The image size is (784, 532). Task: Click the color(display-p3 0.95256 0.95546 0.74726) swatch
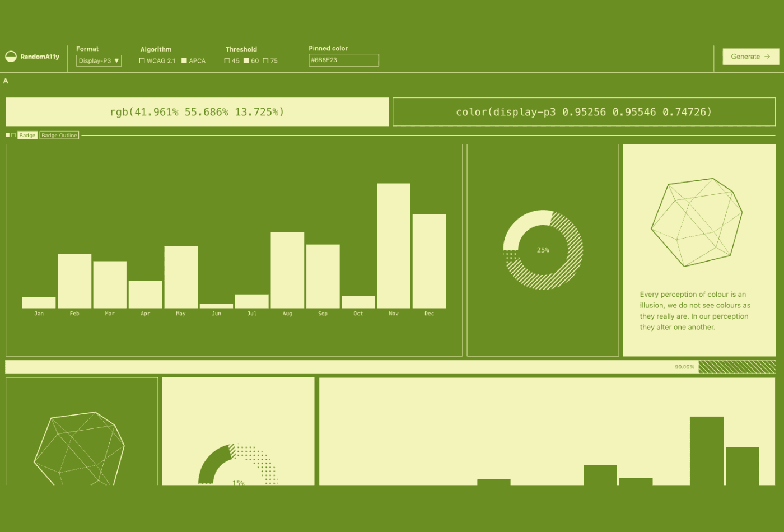(584, 112)
